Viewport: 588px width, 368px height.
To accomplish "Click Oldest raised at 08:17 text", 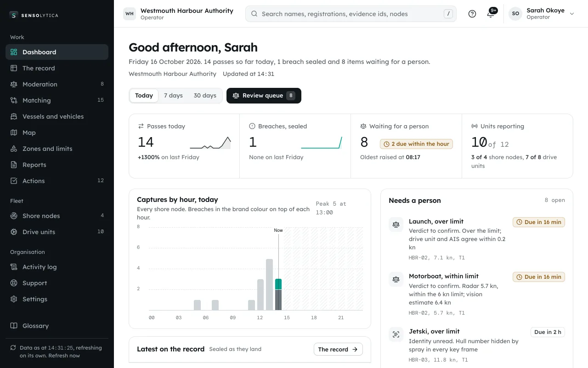I will pos(390,157).
